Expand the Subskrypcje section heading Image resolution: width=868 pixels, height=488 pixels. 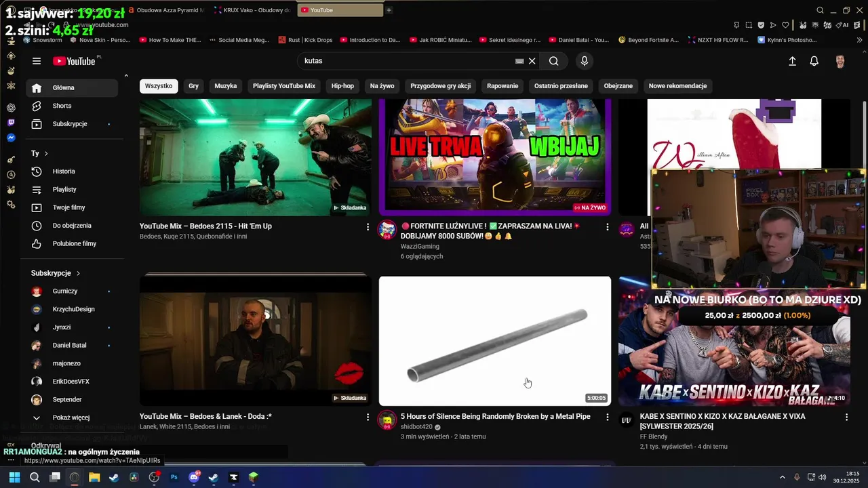[x=56, y=273]
